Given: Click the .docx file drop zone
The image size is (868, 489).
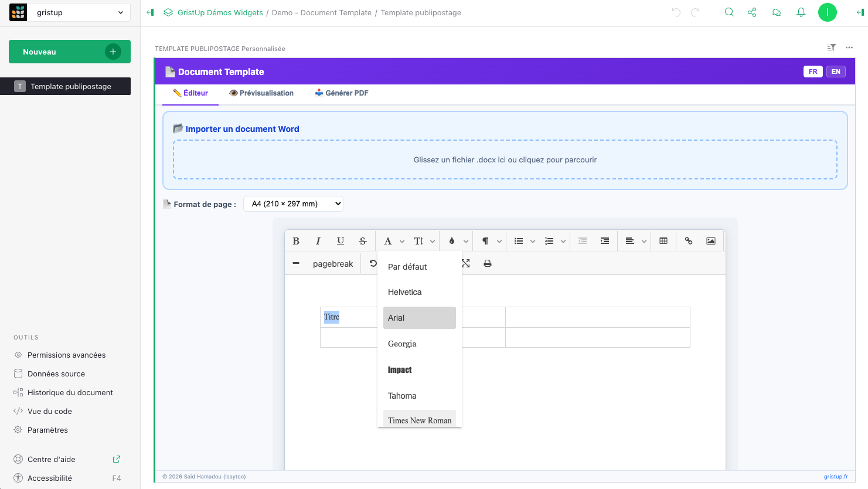Looking at the screenshot, I should [505, 159].
